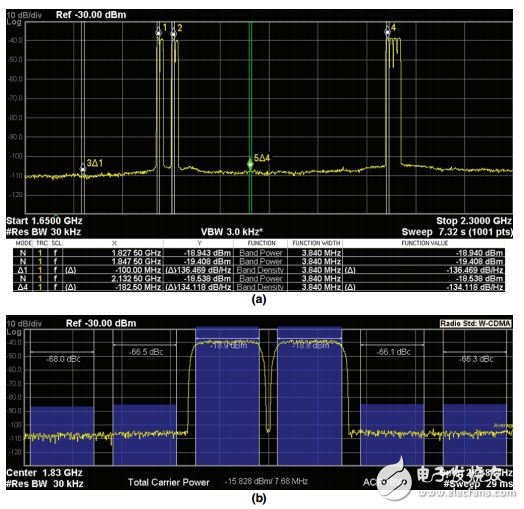Click the Ref -30.00 dBm label in plot (b)
Screen dimensions: 524x509
(101, 324)
